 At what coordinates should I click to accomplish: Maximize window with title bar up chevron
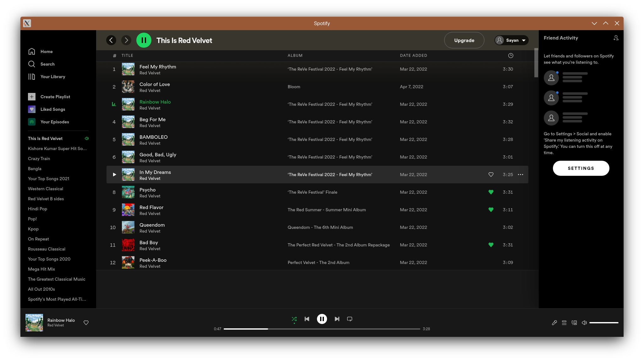tap(606, 23)
